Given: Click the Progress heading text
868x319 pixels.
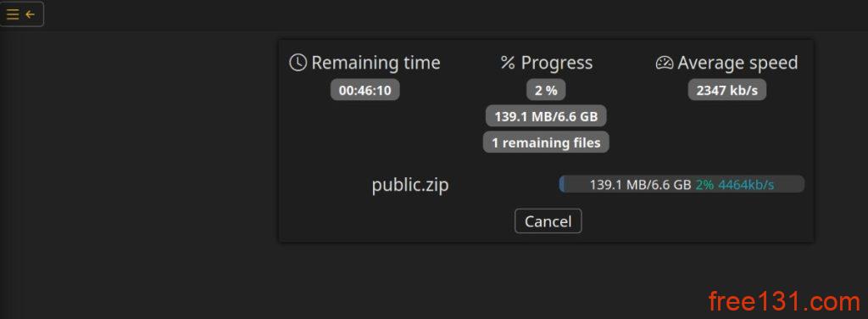Looking at the screenshot, I should point(557,63).
